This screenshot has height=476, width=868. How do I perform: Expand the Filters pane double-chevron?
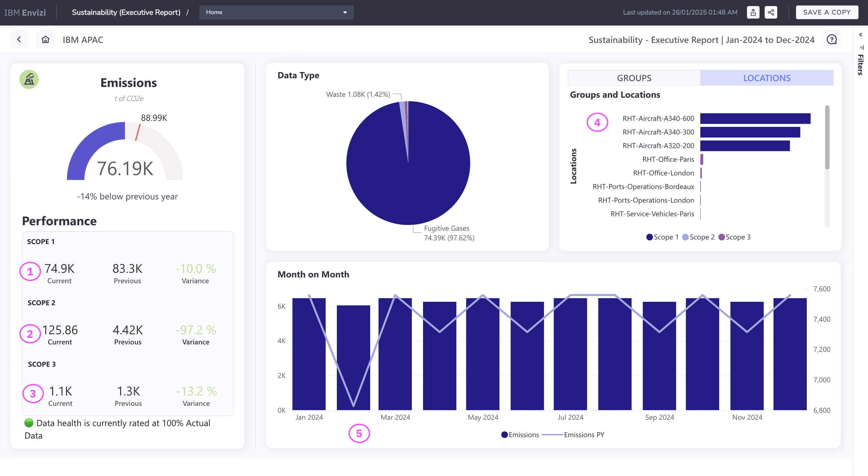click(860, 35)
